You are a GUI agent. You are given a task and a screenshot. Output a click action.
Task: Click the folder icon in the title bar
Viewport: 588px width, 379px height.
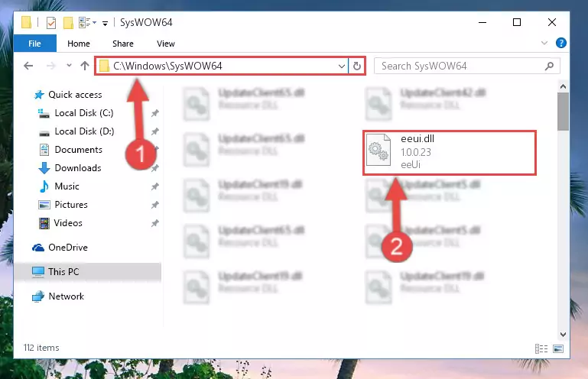click(26, 22)
